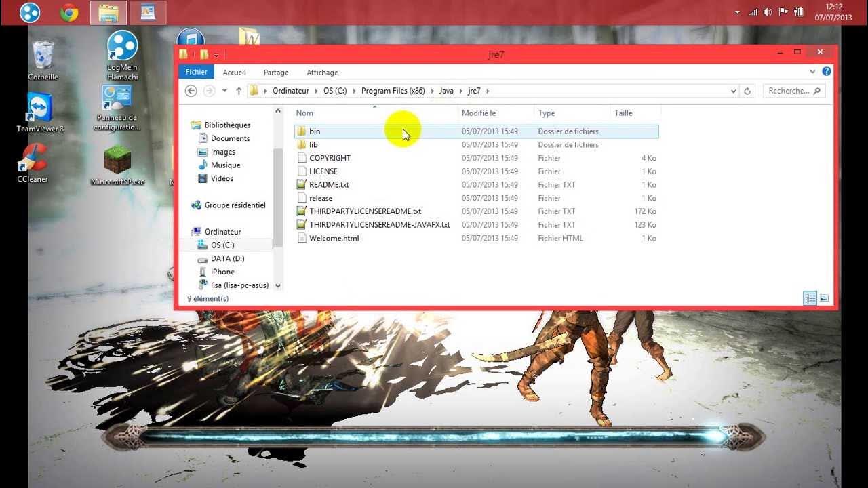Click the taskbar clock and date
Viewport: 868px width, 488px height.
pos(833,12)
